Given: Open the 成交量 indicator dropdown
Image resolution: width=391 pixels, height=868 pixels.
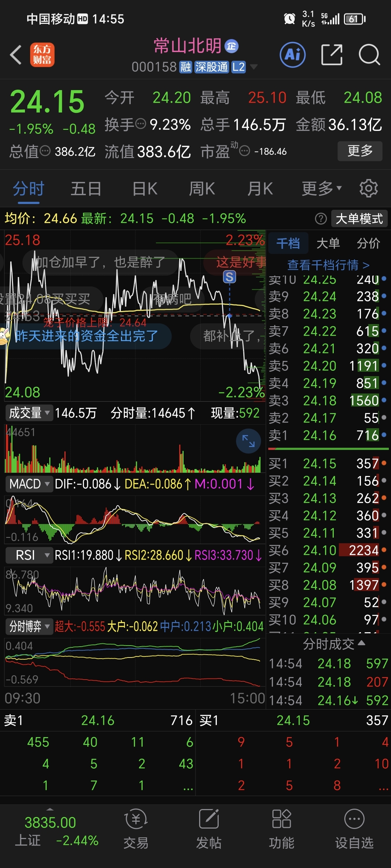Looking at the screenshot, I should point(29,413).
